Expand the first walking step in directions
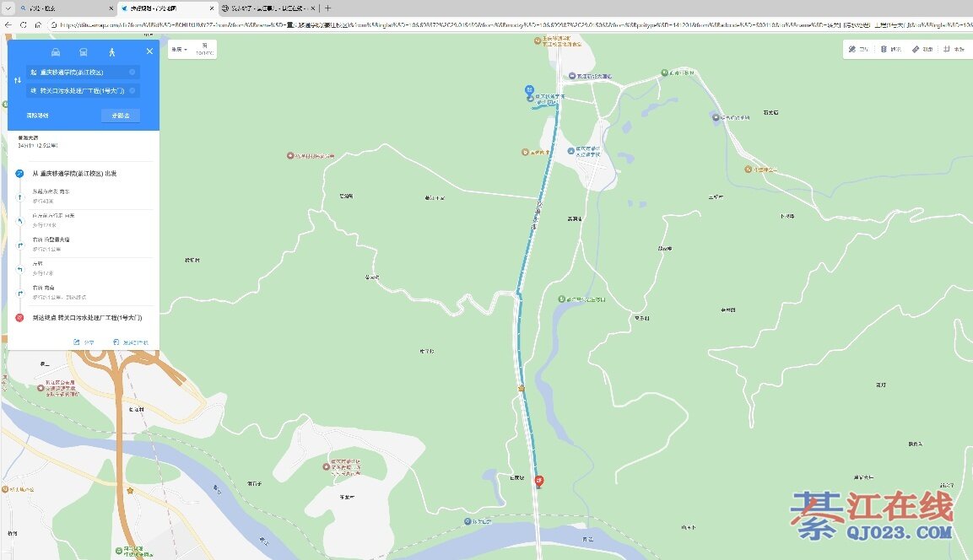Image resolution: width=973 pixels, height=560 pixels. (x=51, y=196)
